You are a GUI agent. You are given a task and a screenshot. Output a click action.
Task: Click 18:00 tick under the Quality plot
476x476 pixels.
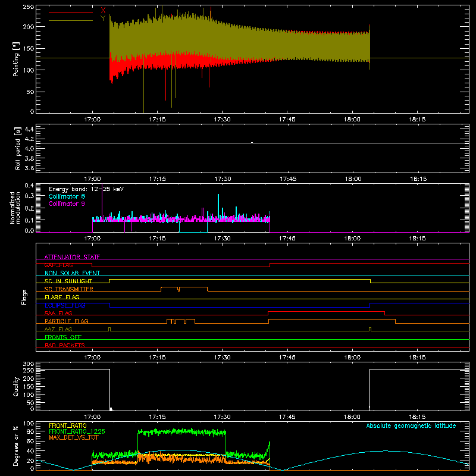[352, 417]
